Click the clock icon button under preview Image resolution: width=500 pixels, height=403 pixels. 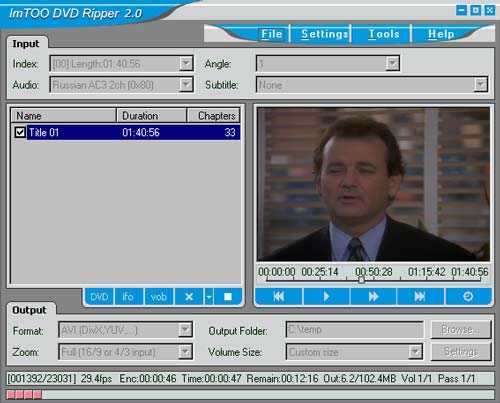468,296
